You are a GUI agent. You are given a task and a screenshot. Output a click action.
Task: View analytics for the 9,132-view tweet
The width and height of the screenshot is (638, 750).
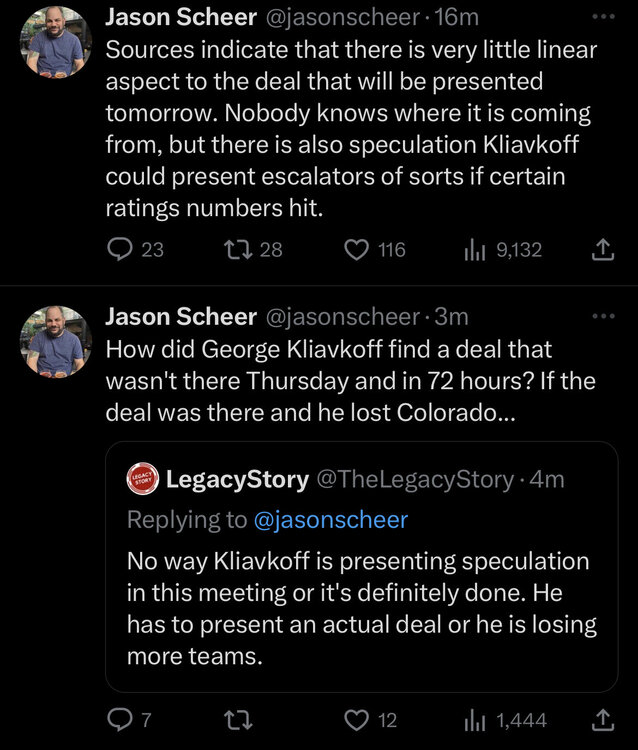[473, 249]
